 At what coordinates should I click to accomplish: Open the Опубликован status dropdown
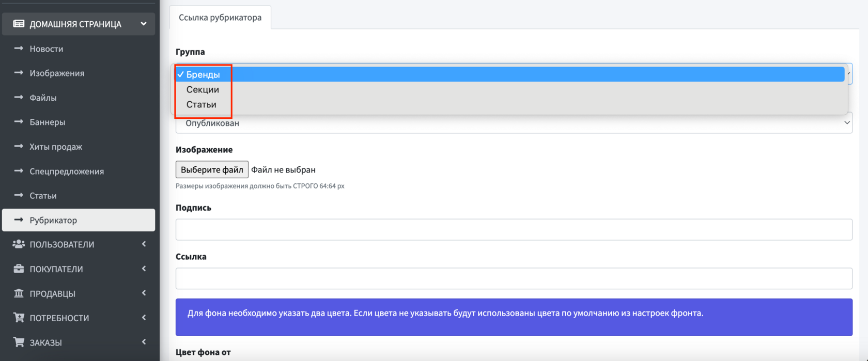(514, 123)
